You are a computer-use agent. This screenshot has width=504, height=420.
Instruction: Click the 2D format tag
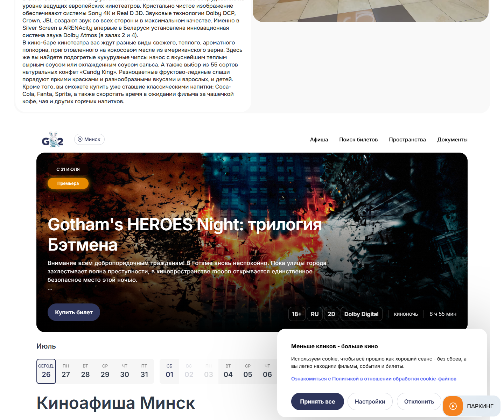click(x=331, y=314)
